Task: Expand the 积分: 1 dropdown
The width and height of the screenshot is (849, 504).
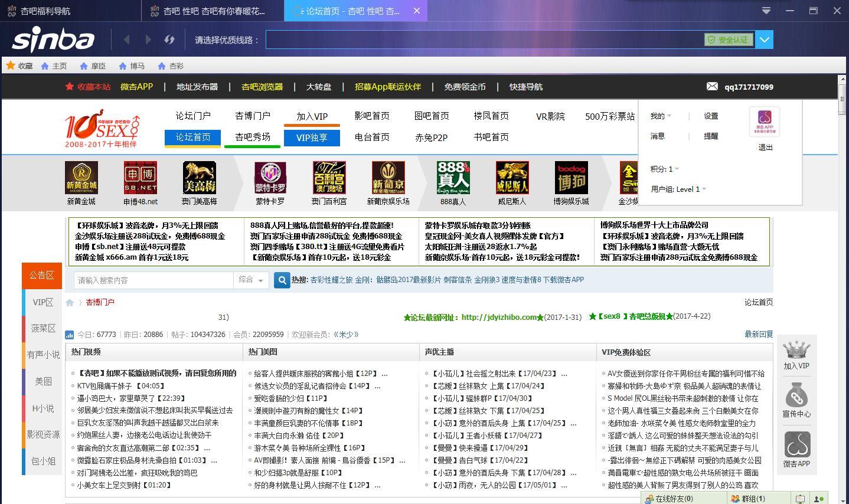Action: (664, 169)
